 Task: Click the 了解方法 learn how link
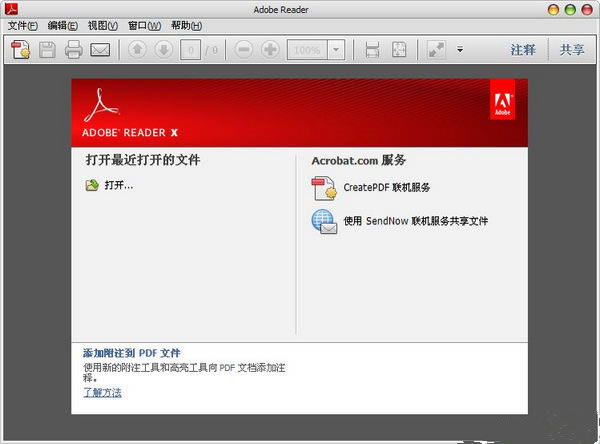click(102, 392)
